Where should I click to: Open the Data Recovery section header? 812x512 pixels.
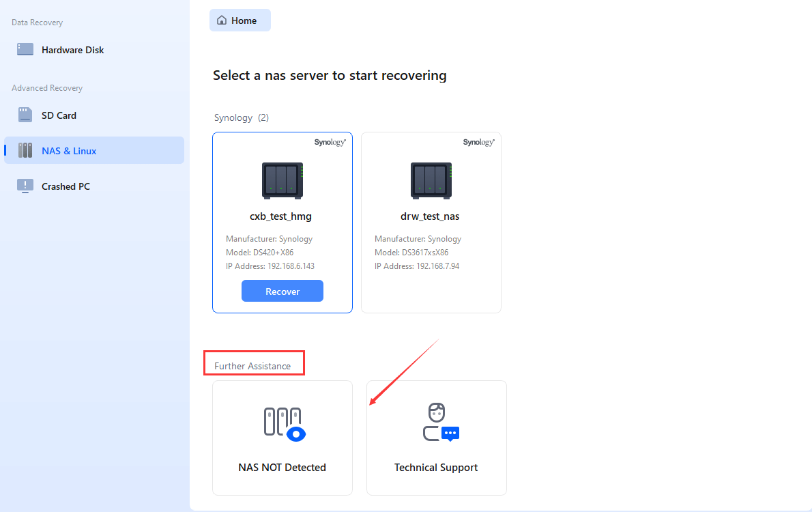[37, 22]
